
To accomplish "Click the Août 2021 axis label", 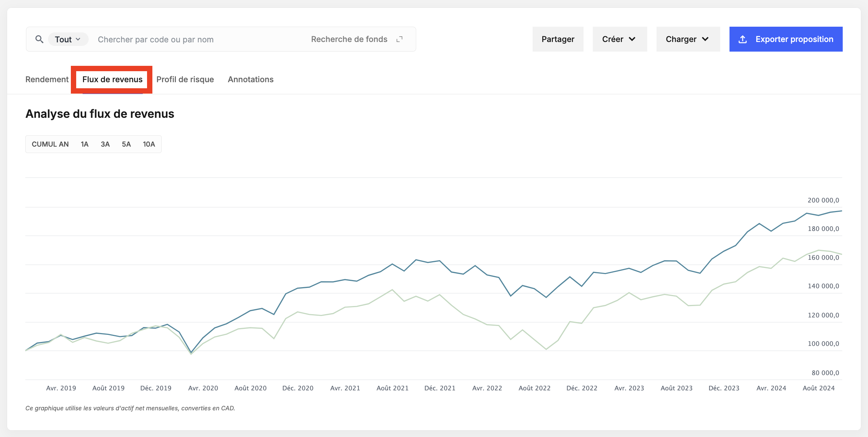I will (x=392, y=388).
